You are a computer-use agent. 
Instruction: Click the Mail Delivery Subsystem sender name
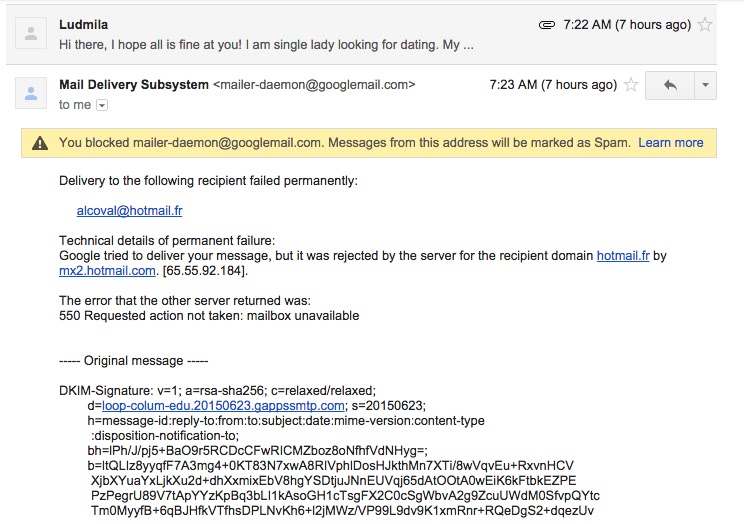click(134, 85)
